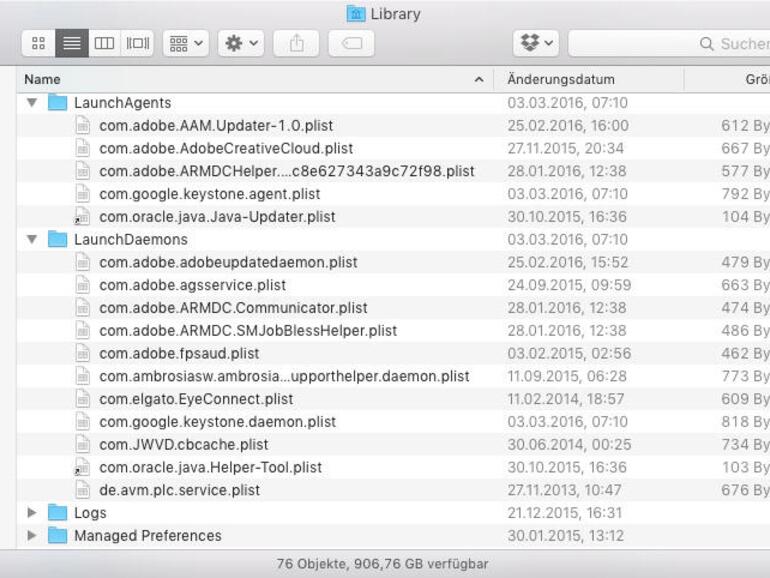Select com.ambrosiasw.ambrosia...upporthelper.daemon.plist file name
Viewport: 770px width, 578px height.
click(x=284, y=376)
